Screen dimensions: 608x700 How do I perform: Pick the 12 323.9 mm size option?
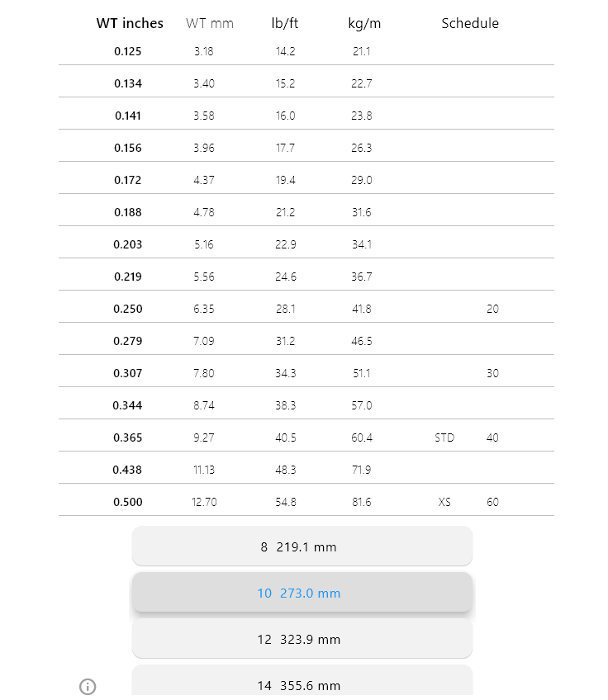pyautogui.click(x=302, y=639)
